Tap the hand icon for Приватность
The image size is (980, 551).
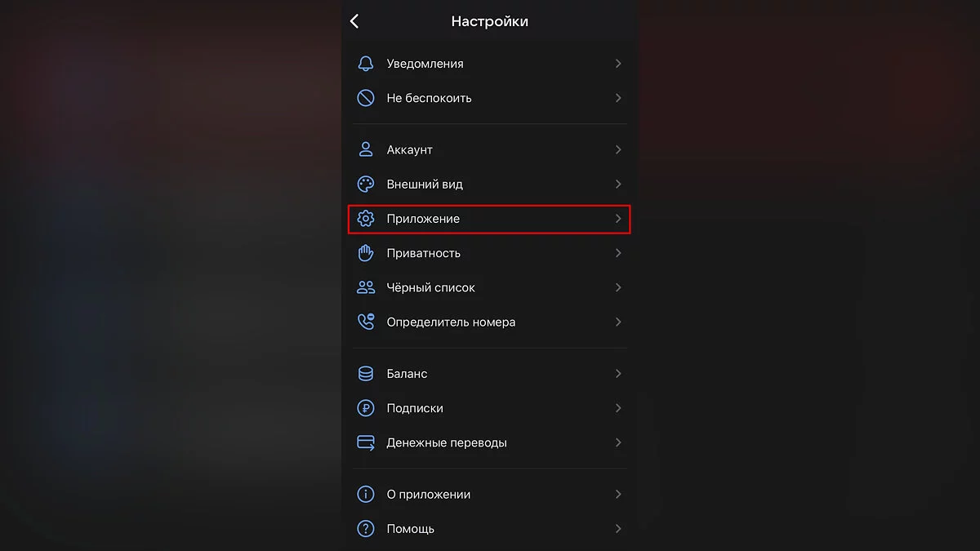pyautogui.click(x=366, y=253)
